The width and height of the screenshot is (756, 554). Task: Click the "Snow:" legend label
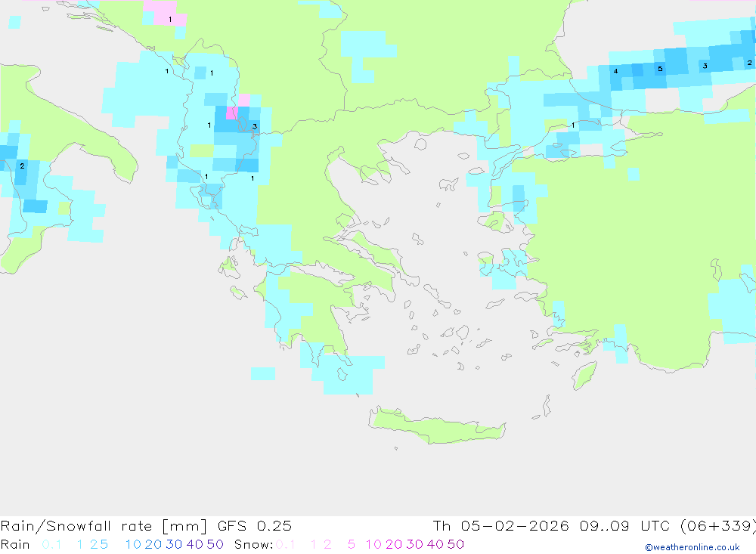(253, 544)
